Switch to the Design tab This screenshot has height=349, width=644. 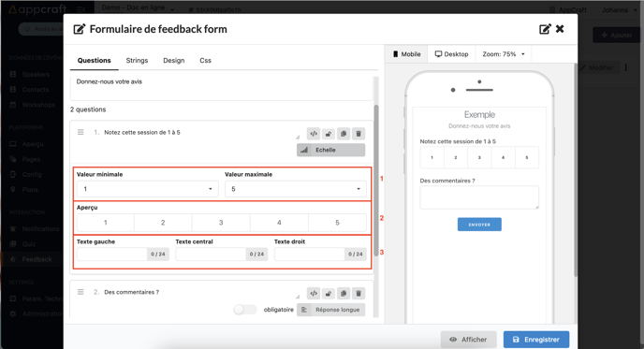pyautogui.click(x=174, y=61)
